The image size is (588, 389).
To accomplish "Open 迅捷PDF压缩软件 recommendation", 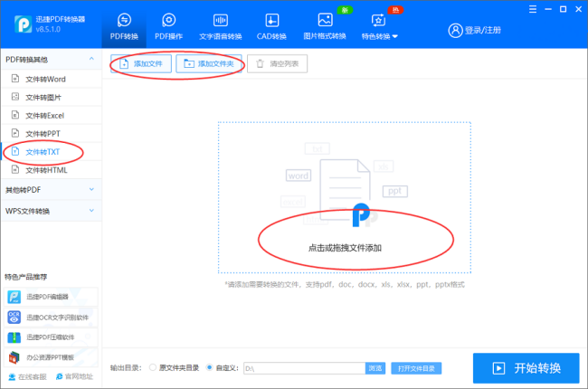I will click(x=51, y=337).
